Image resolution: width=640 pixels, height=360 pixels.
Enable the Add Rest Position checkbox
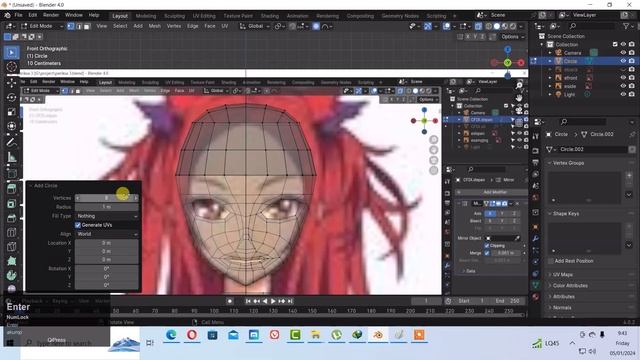pos(551,261)
